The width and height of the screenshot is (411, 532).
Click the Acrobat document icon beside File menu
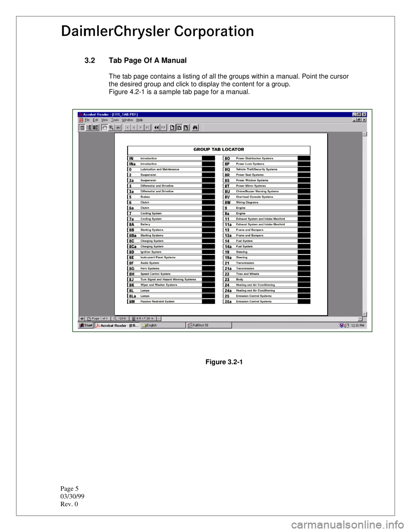tap(81, 120)
